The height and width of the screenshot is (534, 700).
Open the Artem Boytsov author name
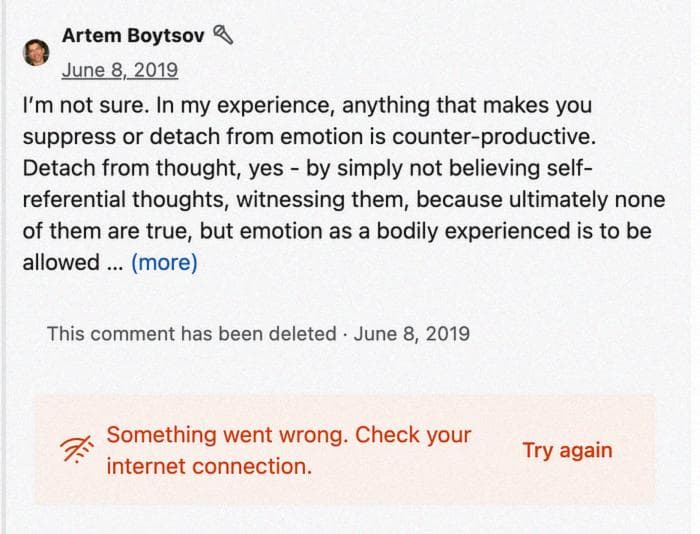133,36
